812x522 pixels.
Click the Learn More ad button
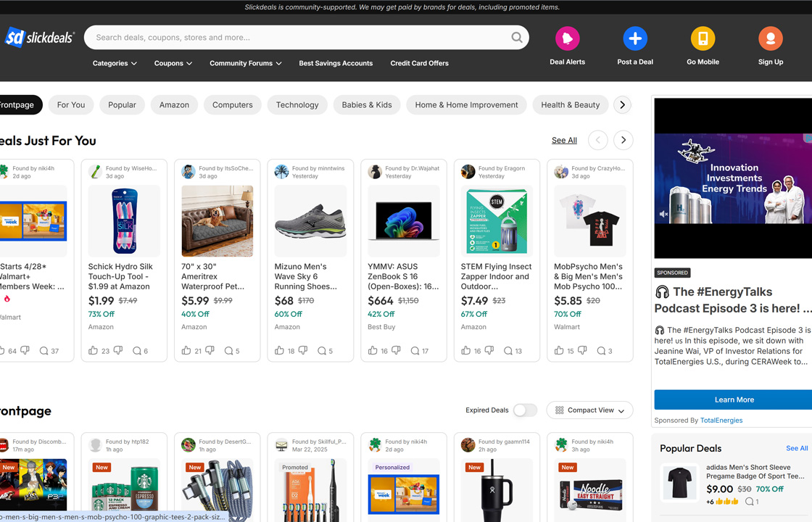734,399
